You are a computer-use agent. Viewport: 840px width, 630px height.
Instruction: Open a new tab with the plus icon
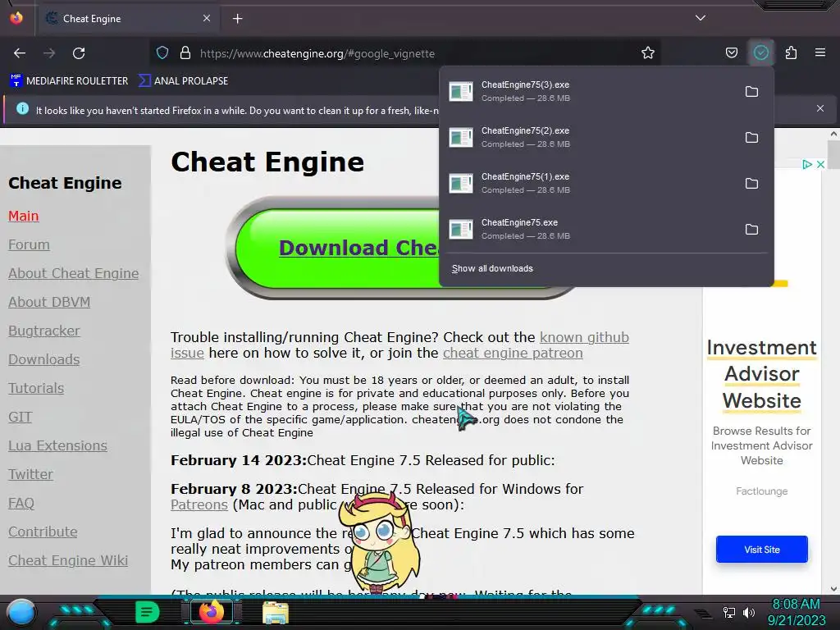point(237,19)
